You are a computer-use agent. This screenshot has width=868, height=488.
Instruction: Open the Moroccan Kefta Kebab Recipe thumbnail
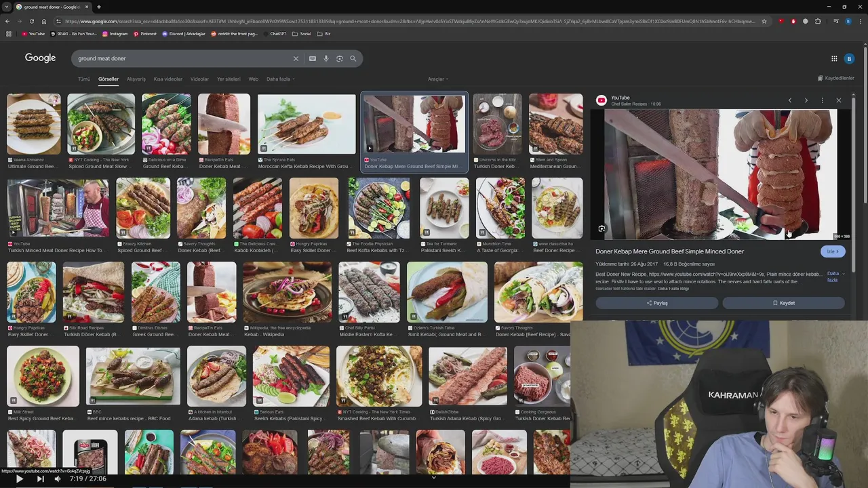(x=307, y=124)
